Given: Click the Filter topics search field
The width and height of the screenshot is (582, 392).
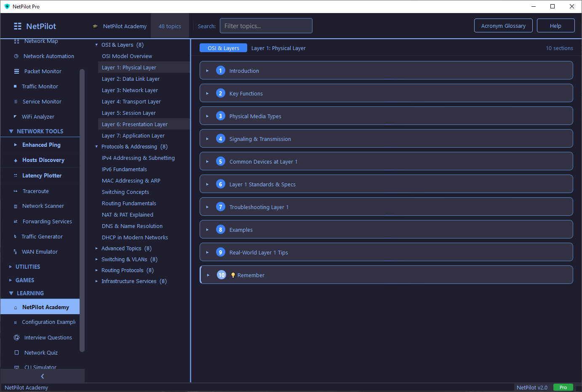Looking at the screenshot, I should (x=266, y=26).
